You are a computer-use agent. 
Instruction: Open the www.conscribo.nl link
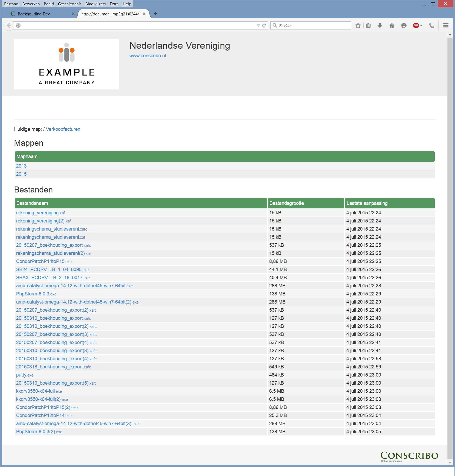pos(147,56)
